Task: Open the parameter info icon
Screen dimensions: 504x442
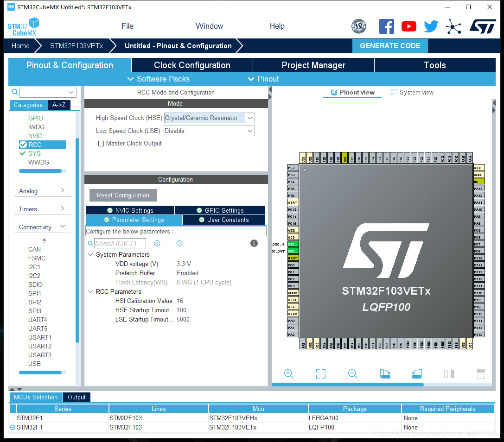Action: [254, 243]
